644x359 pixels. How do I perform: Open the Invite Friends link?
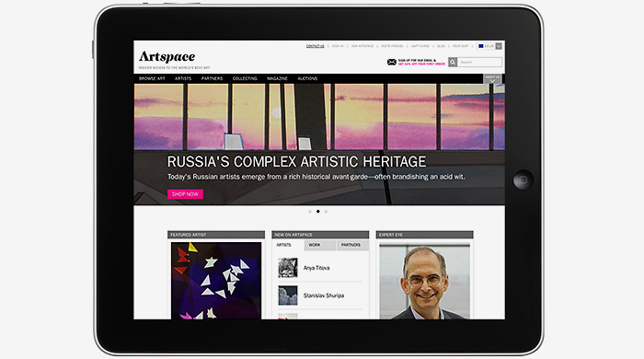click(392, 46)
